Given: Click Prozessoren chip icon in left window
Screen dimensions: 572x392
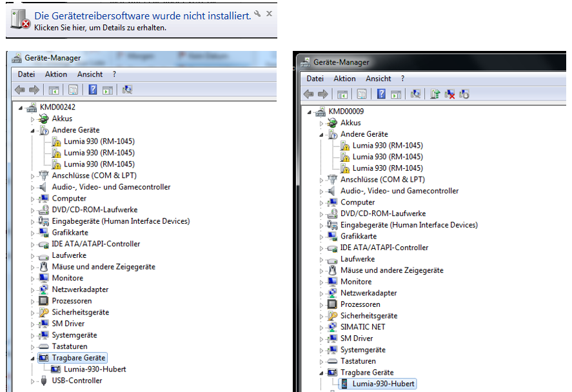Looking at the screenshot, I should point(44,301).
